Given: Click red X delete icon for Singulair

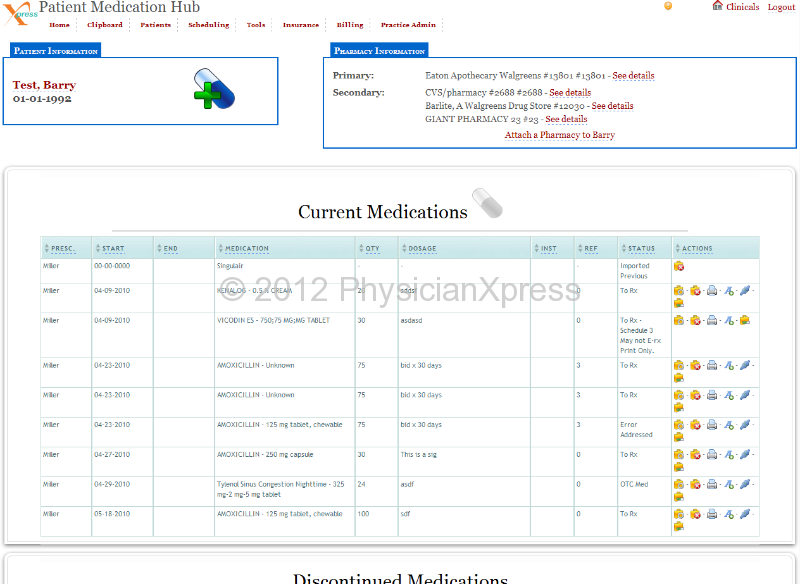Looking at the screenshot, I should point(679,267).
